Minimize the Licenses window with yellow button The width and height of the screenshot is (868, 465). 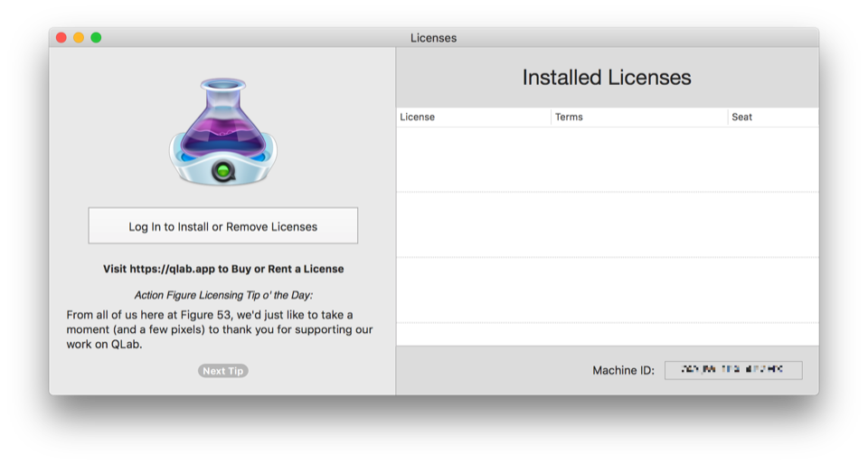[x=79, y=38]
